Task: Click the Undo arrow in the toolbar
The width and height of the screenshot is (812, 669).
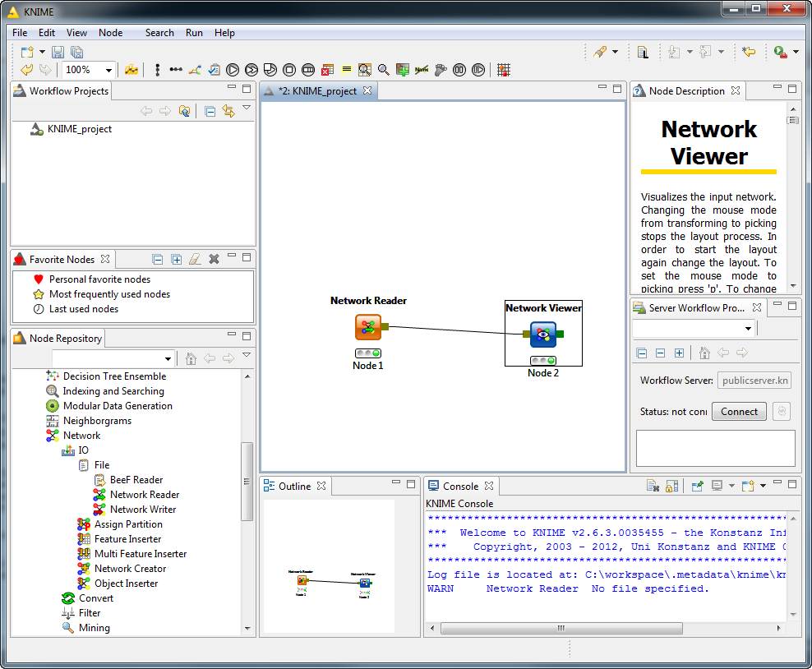Action: 26,69
